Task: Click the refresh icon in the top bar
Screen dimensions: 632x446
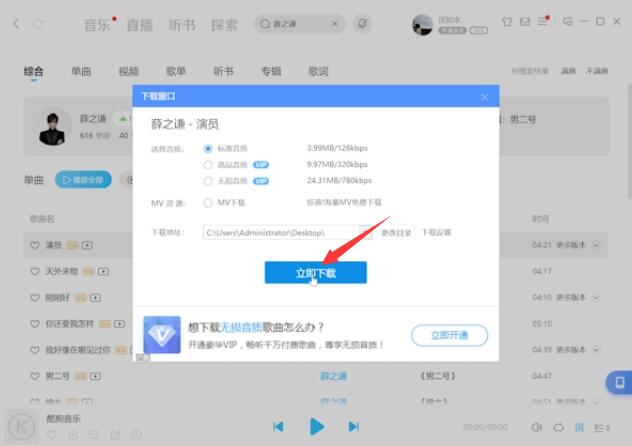Action: pos(38,24)
